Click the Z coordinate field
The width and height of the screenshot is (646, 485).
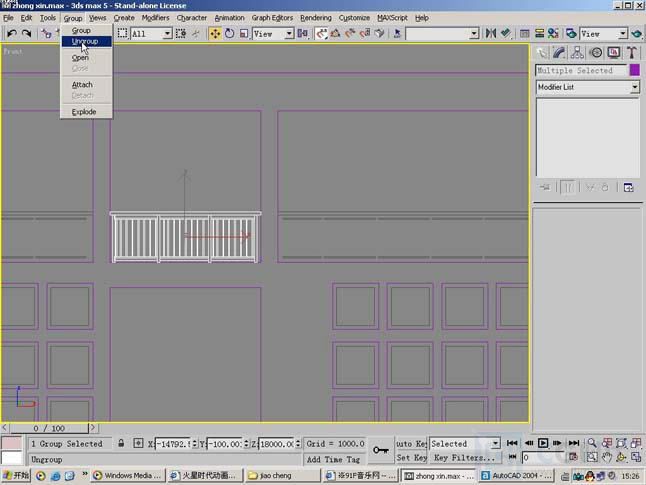[276, 444]
